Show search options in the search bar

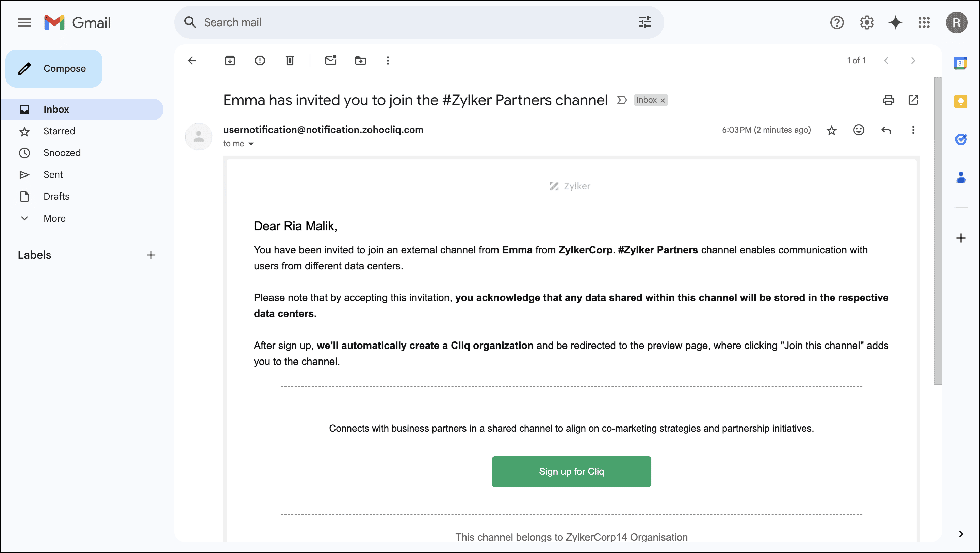tap(645, 22)
